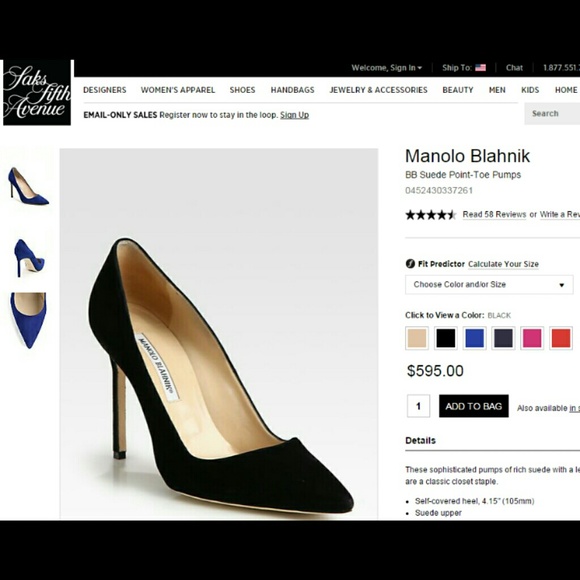Open the Shoes menu

click(242, 90)
